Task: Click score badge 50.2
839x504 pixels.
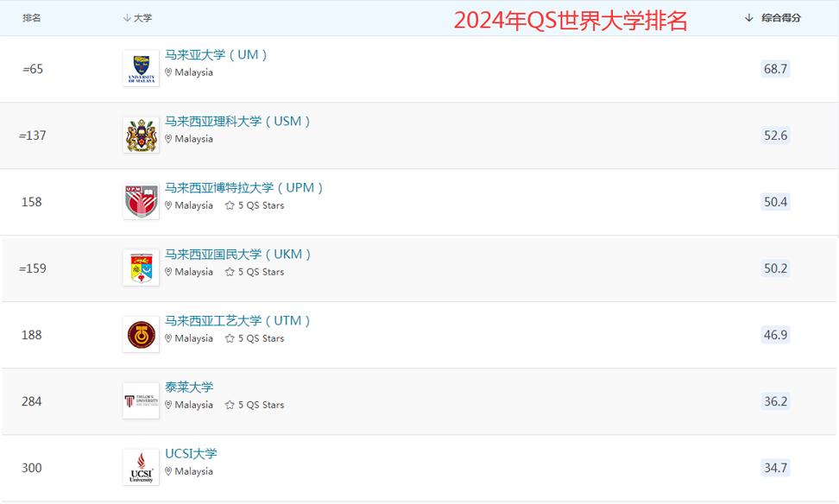Action: [x=775, y=268]
